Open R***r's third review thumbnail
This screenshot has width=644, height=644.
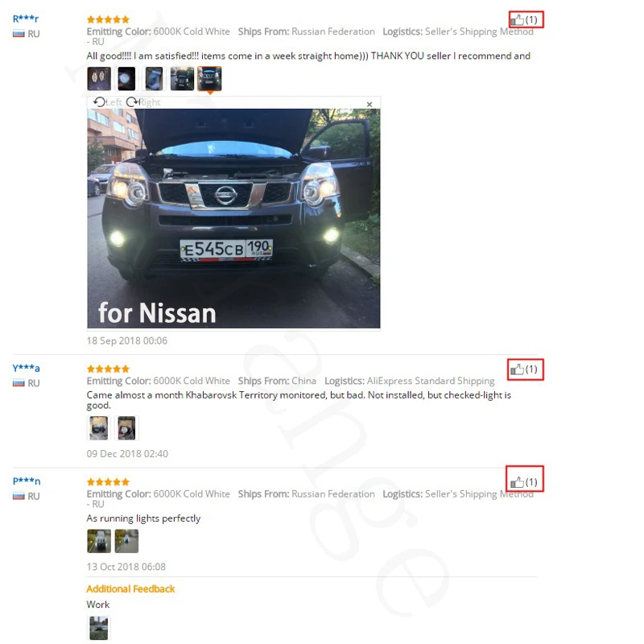click(x=154, y=78)
